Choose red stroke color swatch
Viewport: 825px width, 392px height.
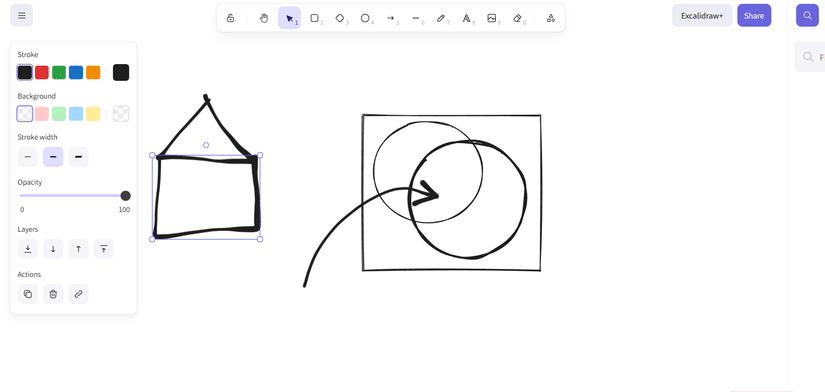42,73
